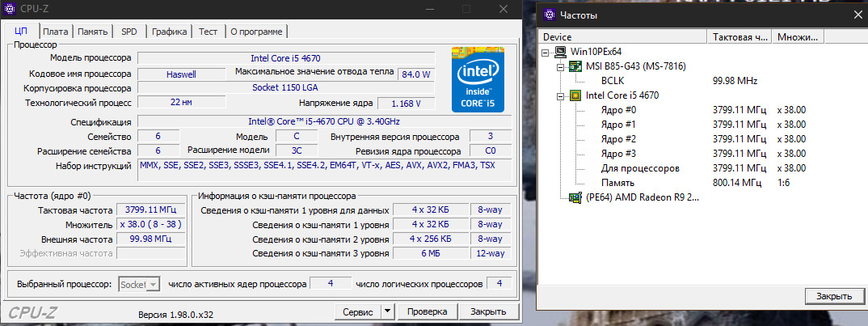Collapse the Intel Core i5 4670 tree node
This screenshot has width=868, height=326.
click(x=561, y=96)
